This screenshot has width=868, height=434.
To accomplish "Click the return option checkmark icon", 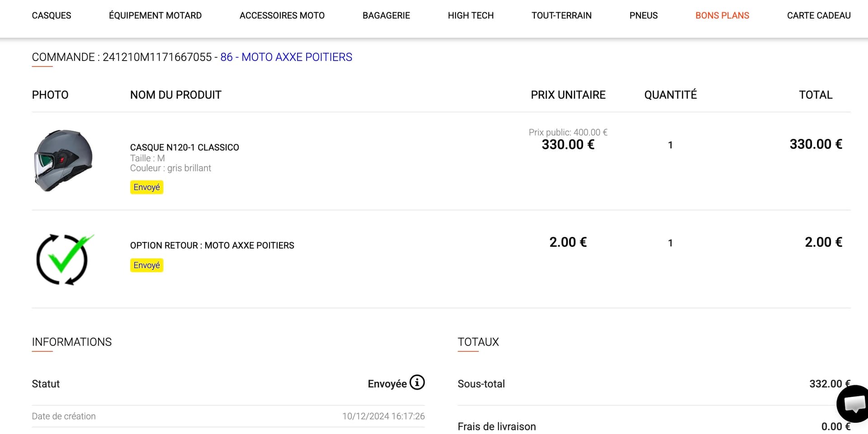I will (x=63, y=259).
